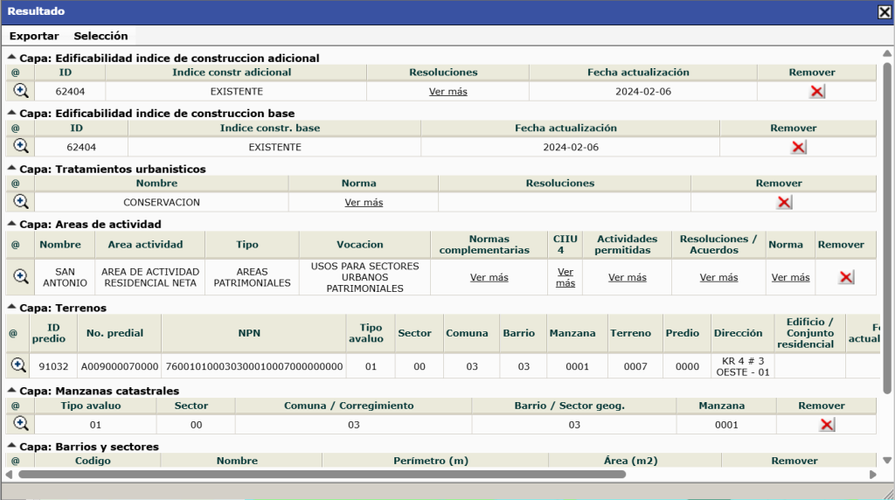Image resolution: width=895 pixels, height=500 pixels.
Task: Open Ver más in Areas de actividad Norma column
Action: 791,277
